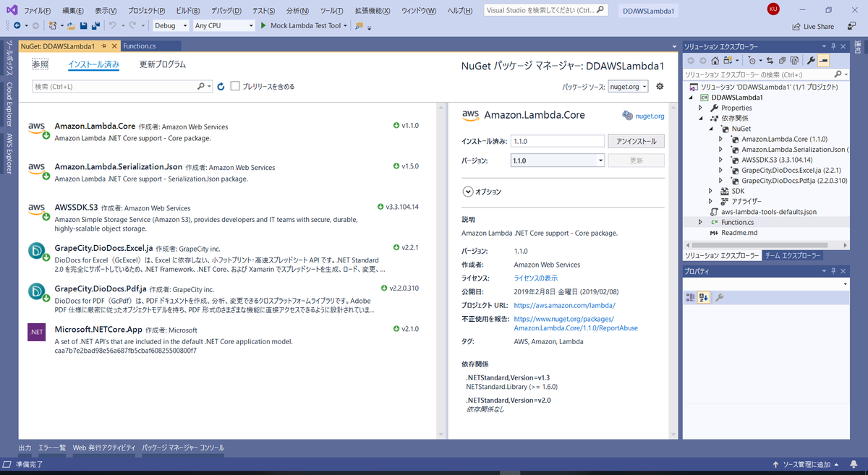Viewport: 868px width, 475px height.
Task: Open the Debug menu
Action: click(226, 11)
